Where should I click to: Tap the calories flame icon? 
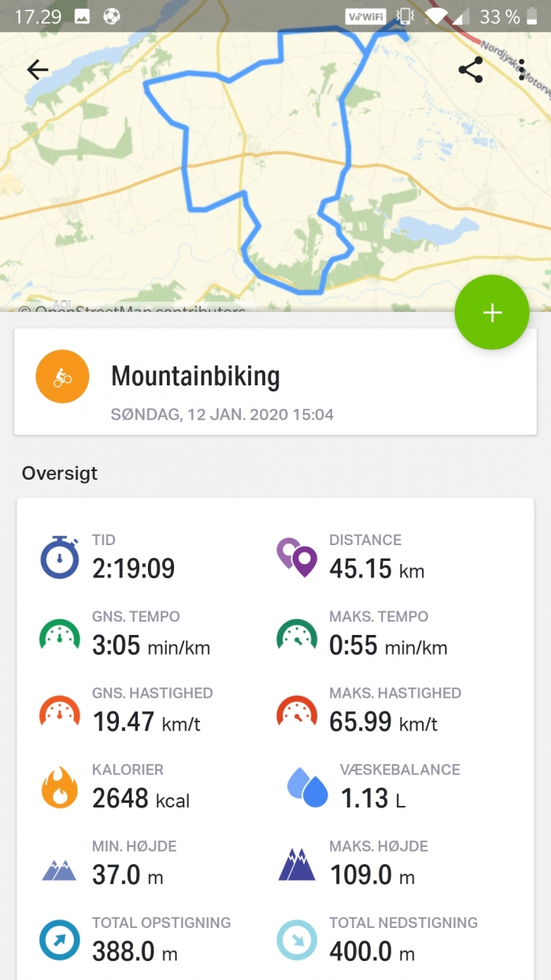[x=60, y=788]
